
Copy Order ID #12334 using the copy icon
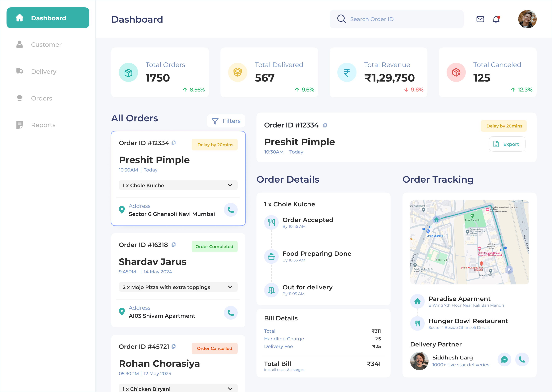173,143
